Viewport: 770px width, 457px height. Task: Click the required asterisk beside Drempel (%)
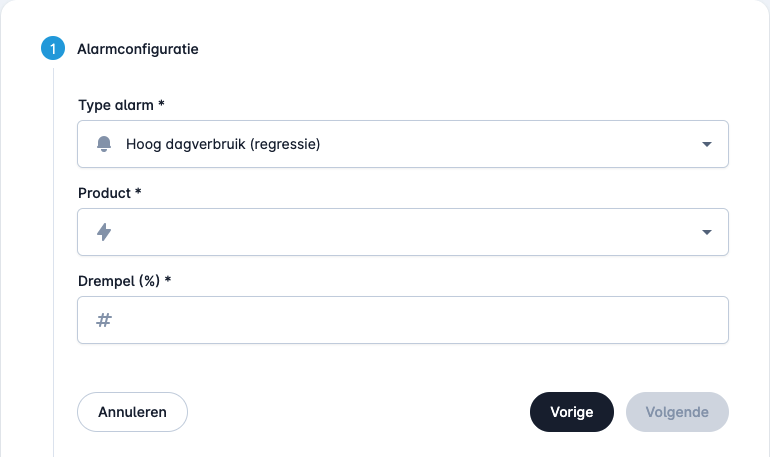pos(167,279)
